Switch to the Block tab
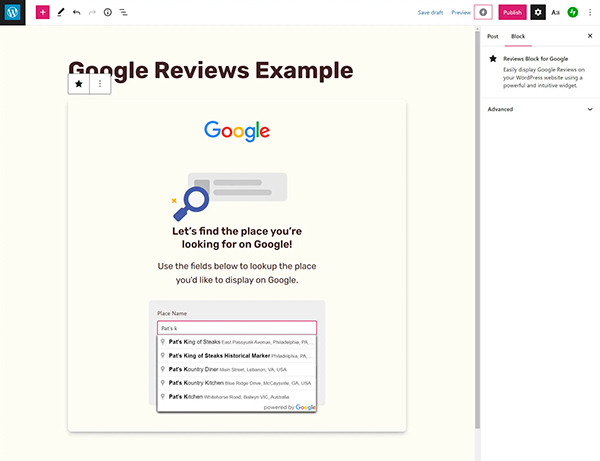600x461 pixels. 518,36
